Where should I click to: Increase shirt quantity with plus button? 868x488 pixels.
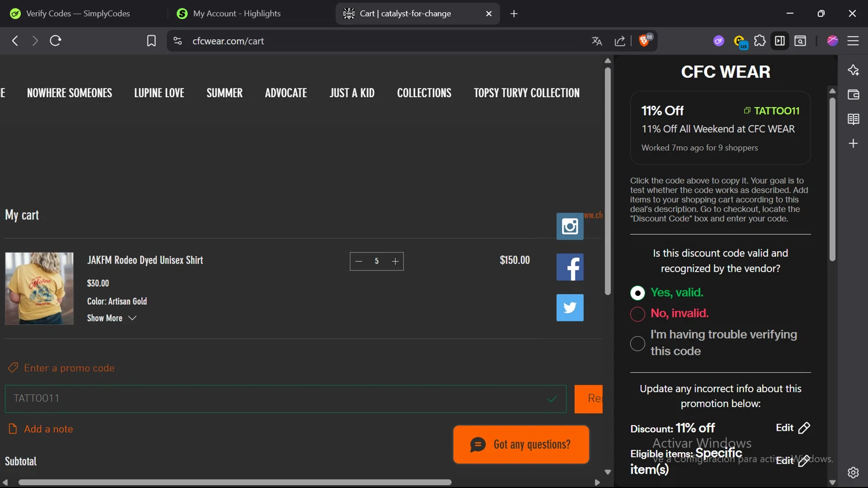[x=395, y=261]
